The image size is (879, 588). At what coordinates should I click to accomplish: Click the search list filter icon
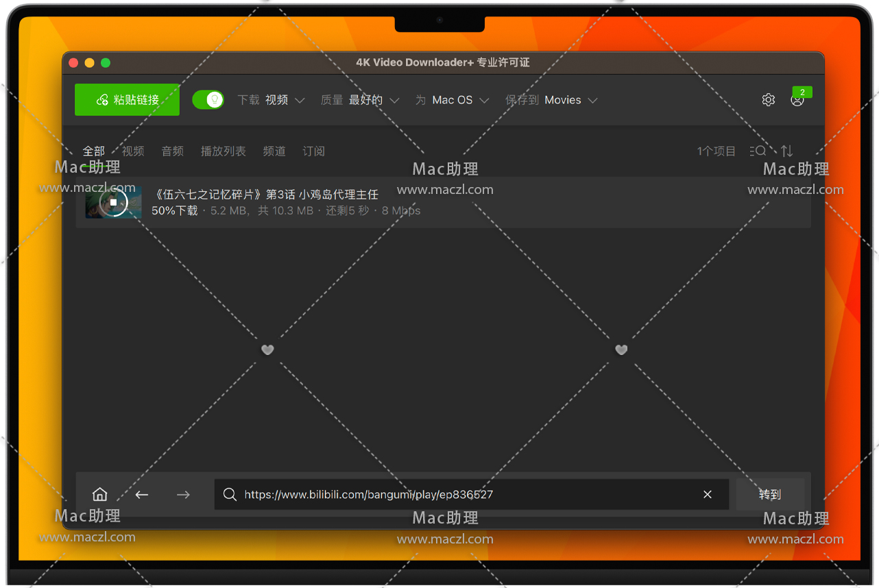[758, 151]
